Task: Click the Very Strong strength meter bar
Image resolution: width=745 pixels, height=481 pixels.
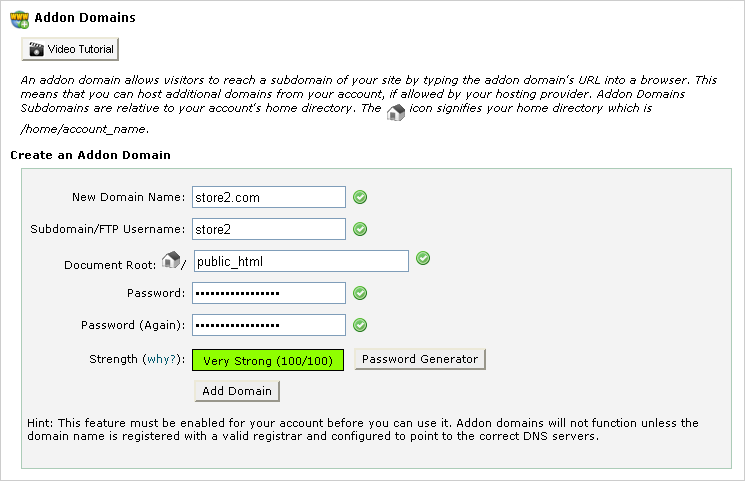Action: tap(268, 360)
